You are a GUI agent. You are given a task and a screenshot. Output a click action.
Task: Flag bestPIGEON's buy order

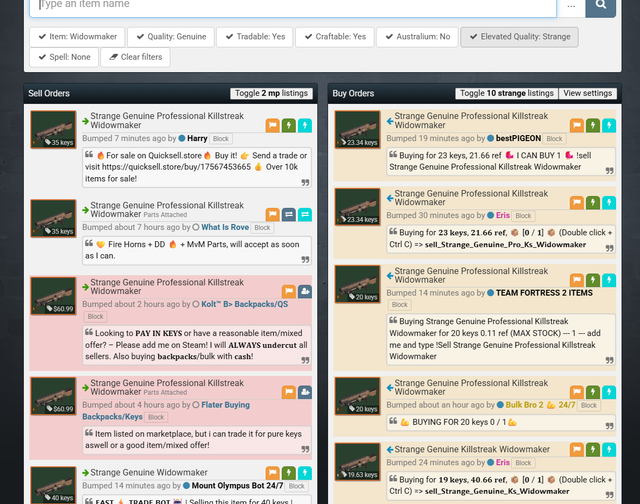pyautogui.click(x=577, y=125)
